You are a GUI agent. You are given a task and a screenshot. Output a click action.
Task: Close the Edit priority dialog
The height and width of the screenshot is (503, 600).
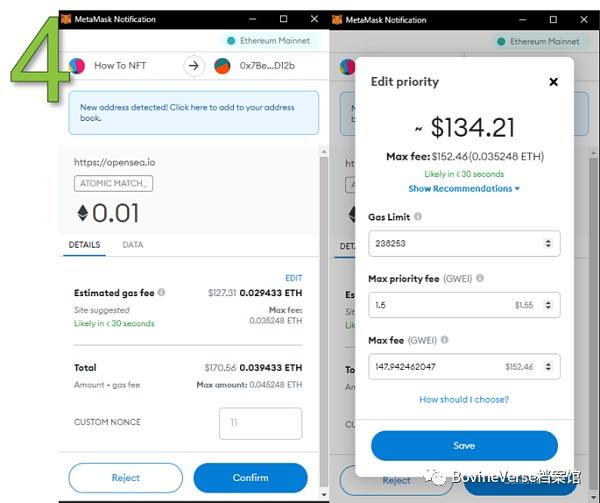tap(553, 82)
